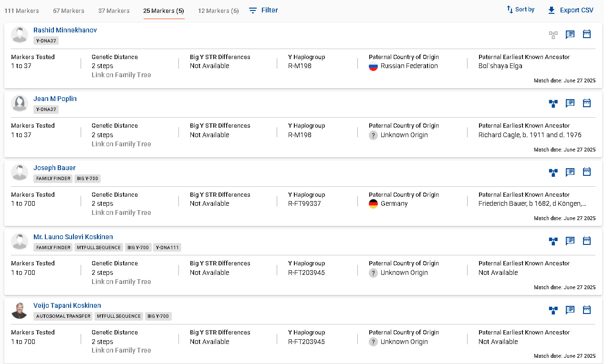This screenshot has width=604, height=364.
Task: Export matches to CSV
Action: click(571, 10)
